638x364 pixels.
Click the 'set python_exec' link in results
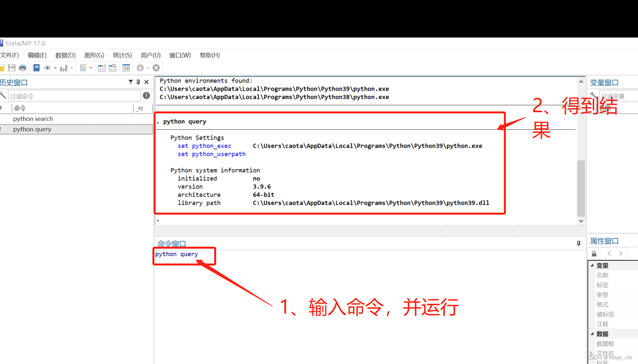click(204, 146)
